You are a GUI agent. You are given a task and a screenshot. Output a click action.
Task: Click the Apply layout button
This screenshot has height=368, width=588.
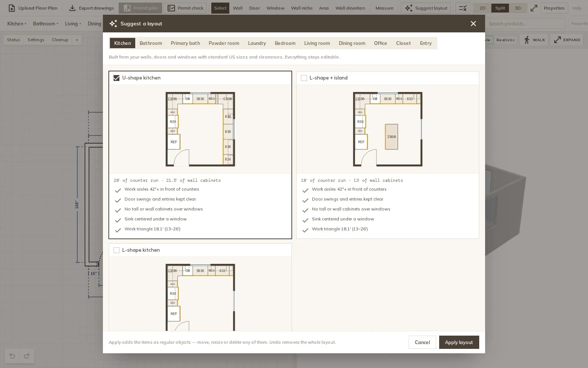pos(459,342)
